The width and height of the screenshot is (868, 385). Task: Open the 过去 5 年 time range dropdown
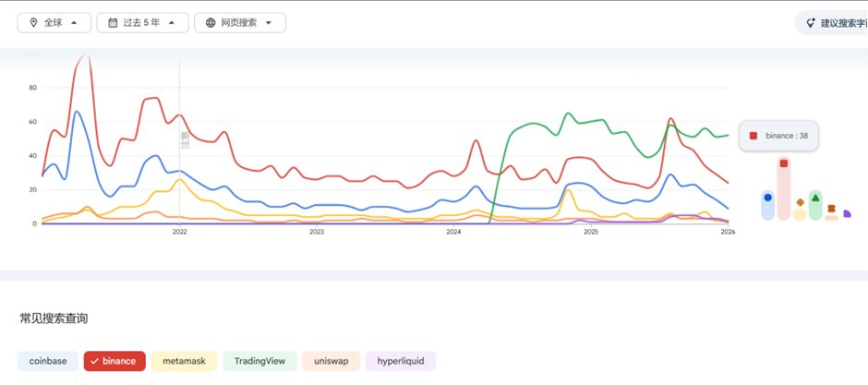click(x=148, y=22)
